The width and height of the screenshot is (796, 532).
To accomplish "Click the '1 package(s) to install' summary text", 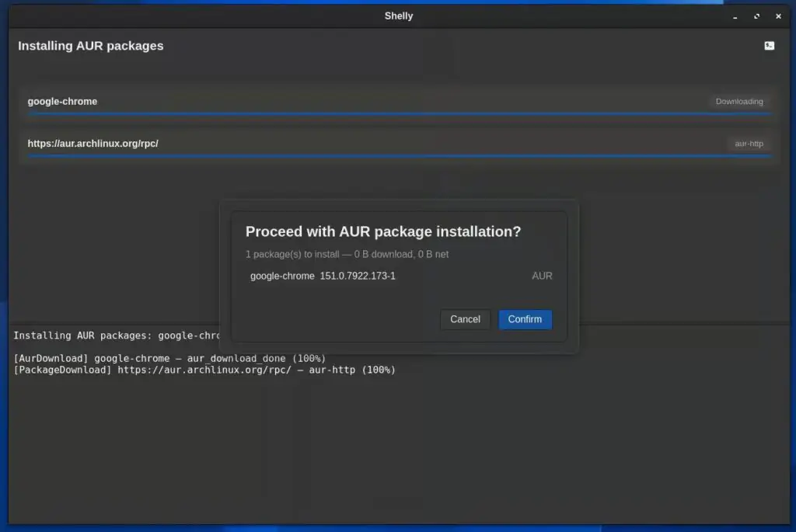I will [x=347, y=254].
